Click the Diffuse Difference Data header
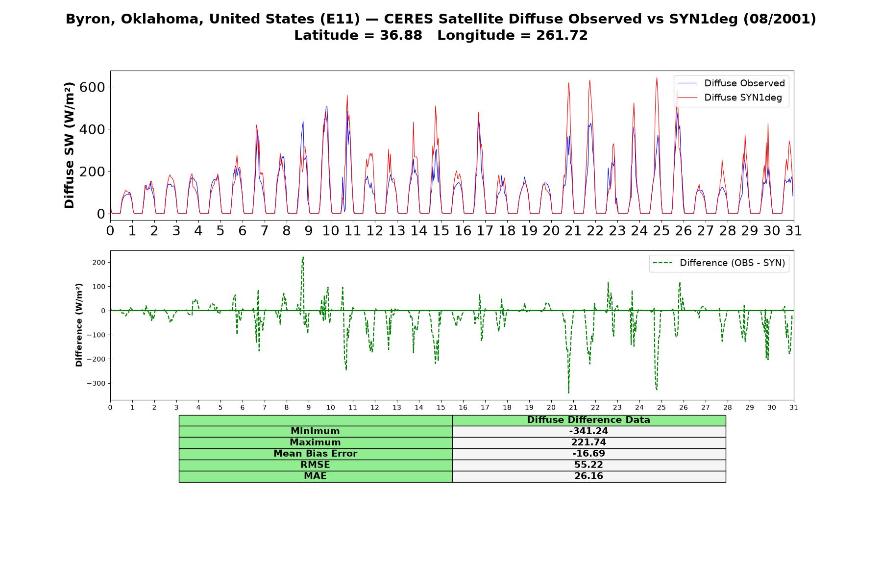 pos(588,420)
